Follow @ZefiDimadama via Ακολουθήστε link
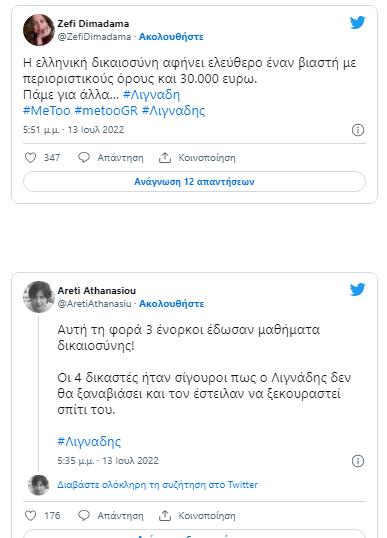The image size is (387, 538). tap(171, 37)
